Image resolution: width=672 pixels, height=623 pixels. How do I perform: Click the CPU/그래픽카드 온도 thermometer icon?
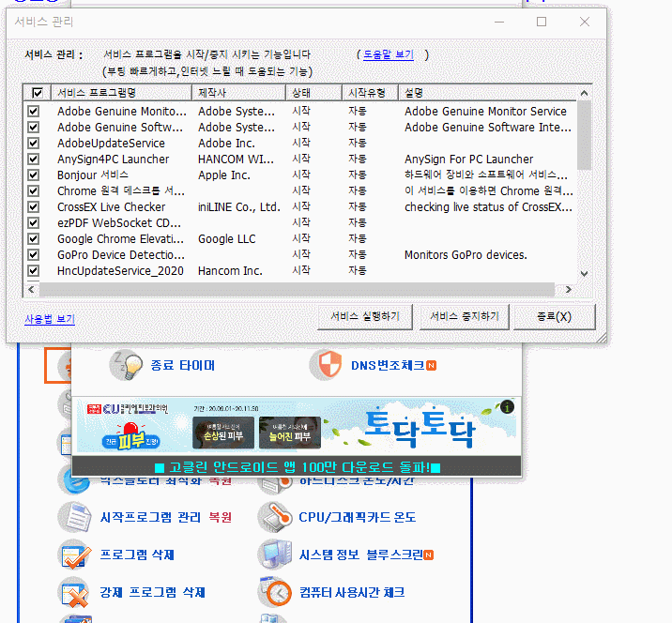pos(275,517)
